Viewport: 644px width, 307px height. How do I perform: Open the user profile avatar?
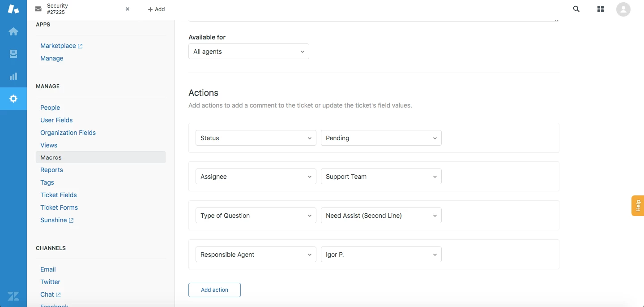point(623,9)
